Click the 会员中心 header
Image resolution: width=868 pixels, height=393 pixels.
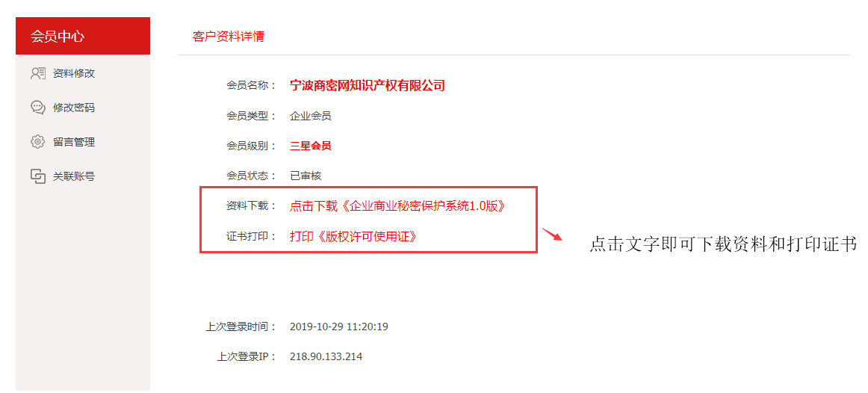point(82,36)
